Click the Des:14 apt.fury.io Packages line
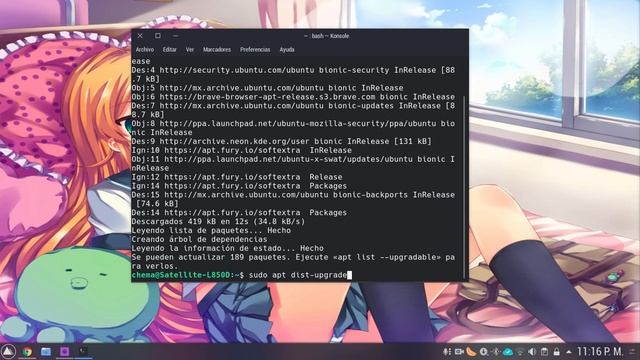This screenshot has width=640, height=360. tap(239, 213)
